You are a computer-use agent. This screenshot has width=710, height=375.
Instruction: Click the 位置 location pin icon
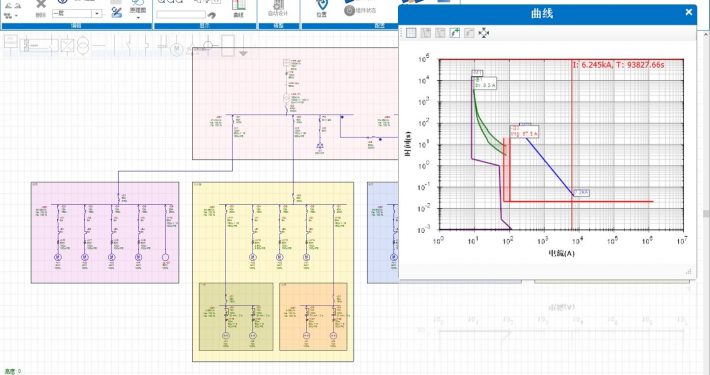click(x=321, y=8)
